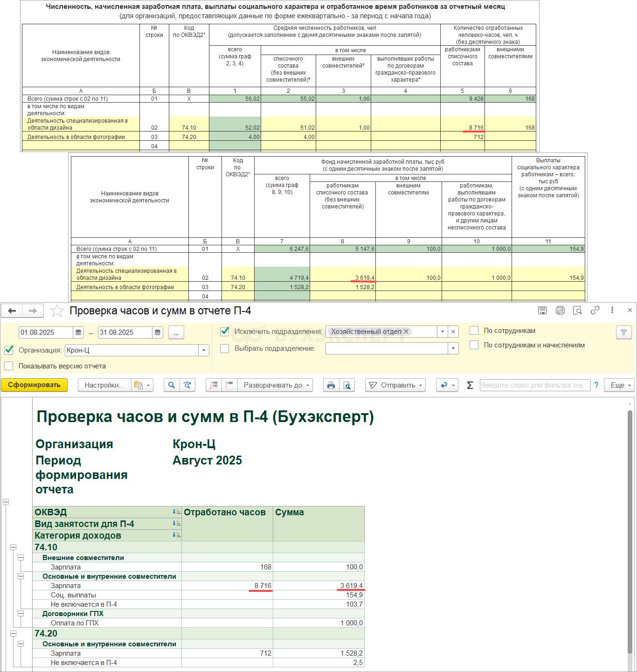The height and width of the screenshot is (672, 637).
Task: Click the 'Сформировать' button
Action: click(34, 385)
